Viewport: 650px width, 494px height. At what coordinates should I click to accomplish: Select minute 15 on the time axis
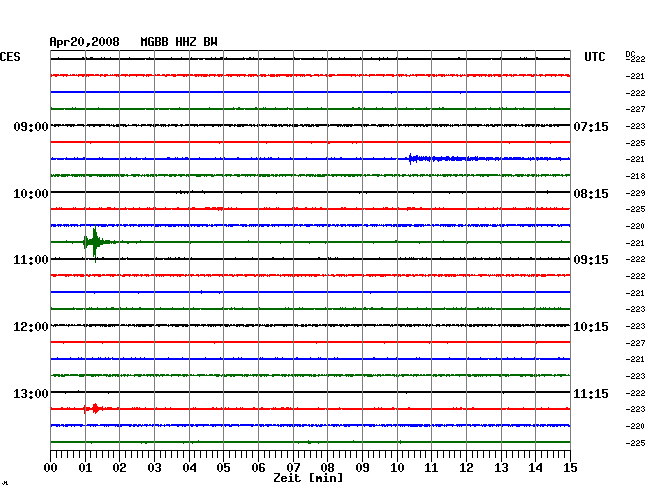pyautogui.click(x=570, y=468)
